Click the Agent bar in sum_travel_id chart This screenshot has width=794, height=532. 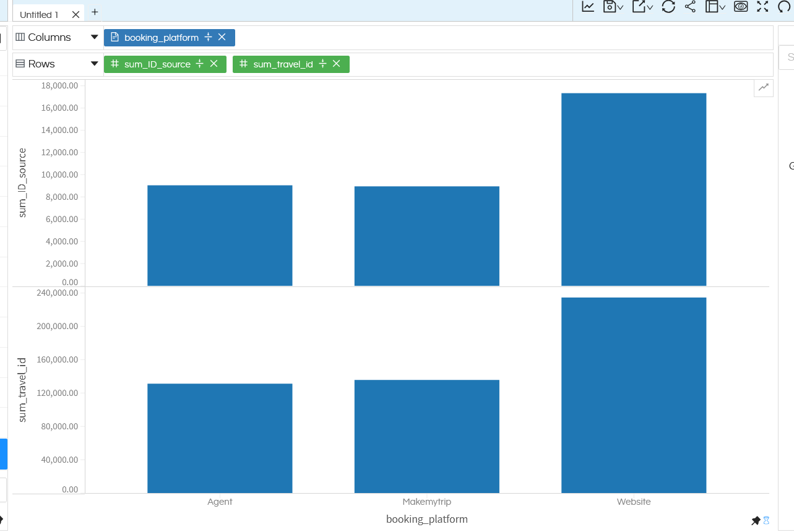coord(220,439)
